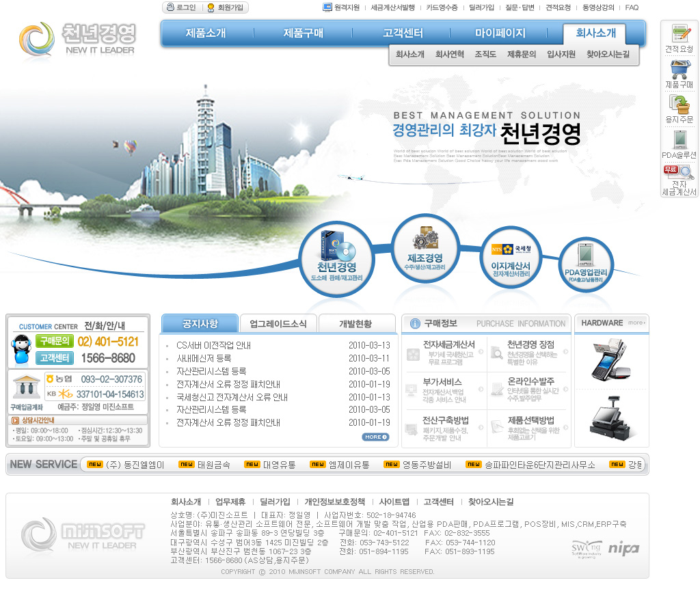The width and height of the screenshot is (700, 615).
Task: Click the handheld POS terminal hardware thumbnail
Action: point(610,359)
